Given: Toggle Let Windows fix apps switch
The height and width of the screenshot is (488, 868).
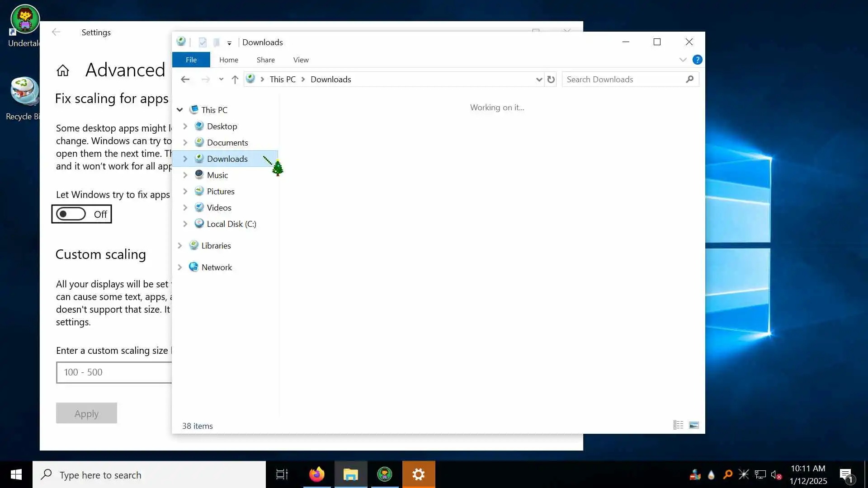Looking at the screenshot, I should click(x=71, y=214).
